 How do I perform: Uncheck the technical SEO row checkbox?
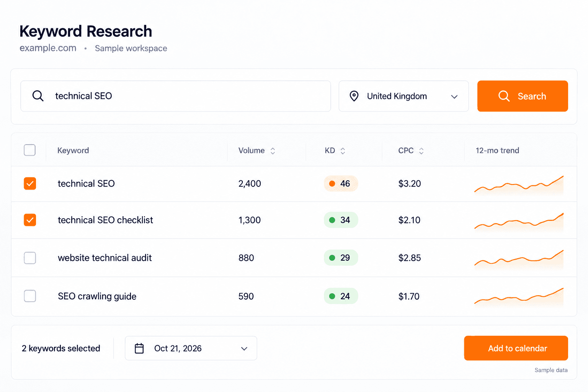point(30,184)
